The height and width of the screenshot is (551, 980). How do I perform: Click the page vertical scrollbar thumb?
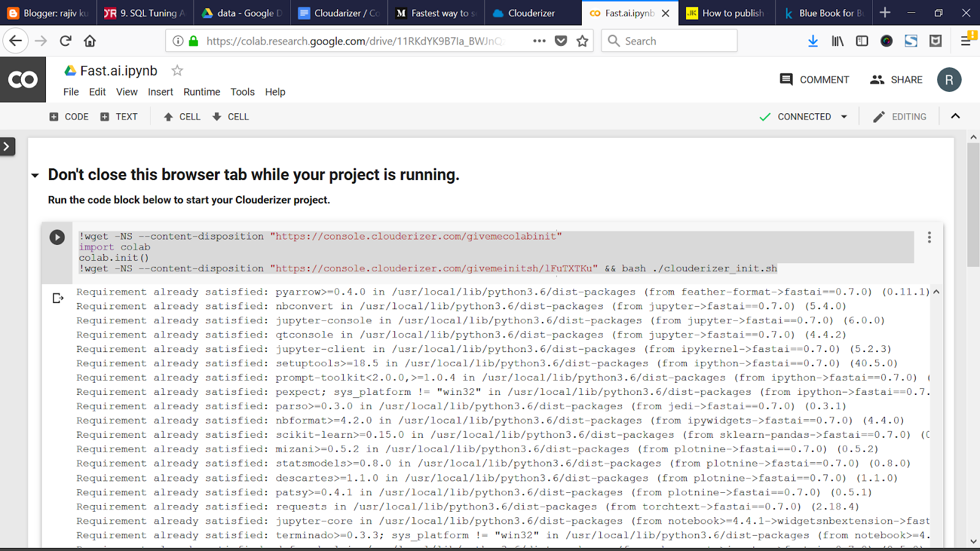coord(973,205)
